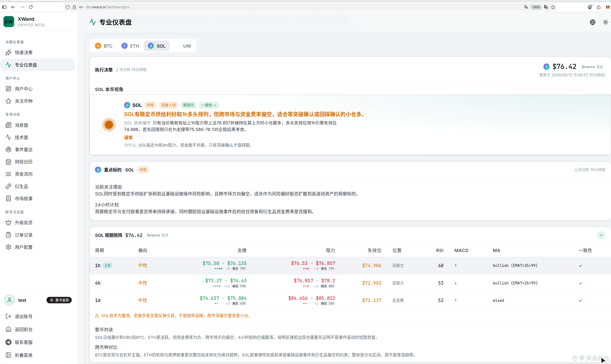Click the 1h invalidation price $74.986

372,265
